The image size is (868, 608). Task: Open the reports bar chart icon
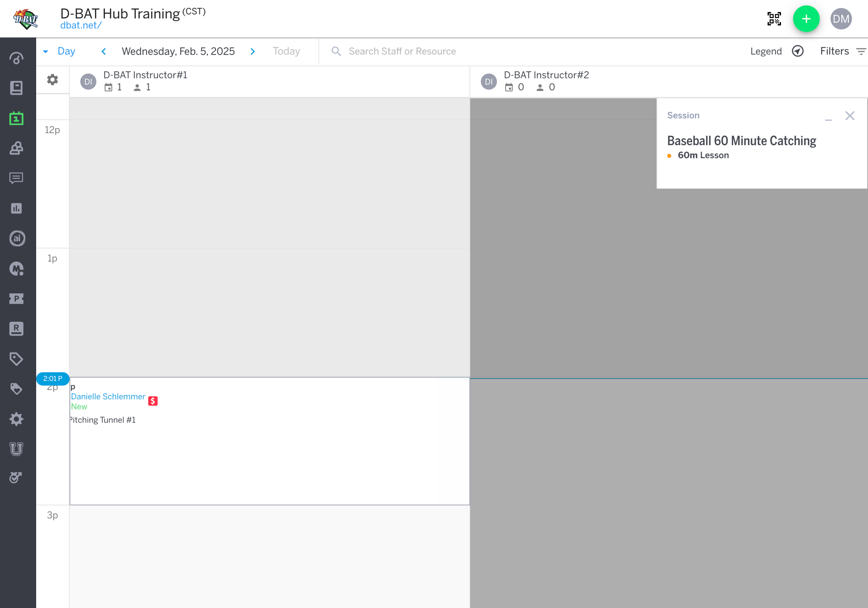click(16, 208)
